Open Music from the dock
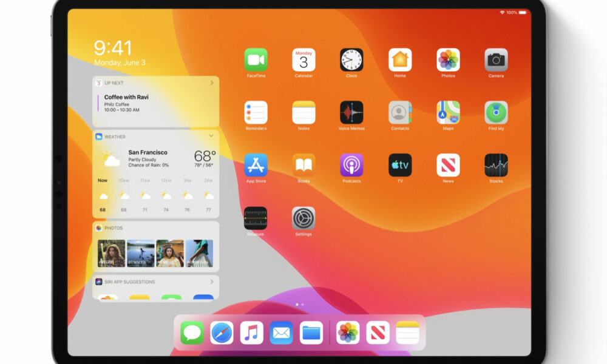 (x=252, y=332)
